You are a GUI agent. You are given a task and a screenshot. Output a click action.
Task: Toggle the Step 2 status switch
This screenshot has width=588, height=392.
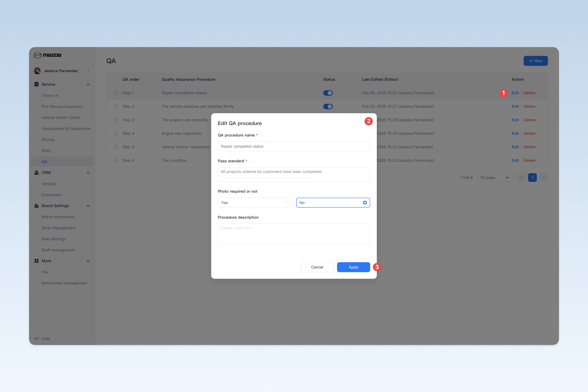(328, 107)
